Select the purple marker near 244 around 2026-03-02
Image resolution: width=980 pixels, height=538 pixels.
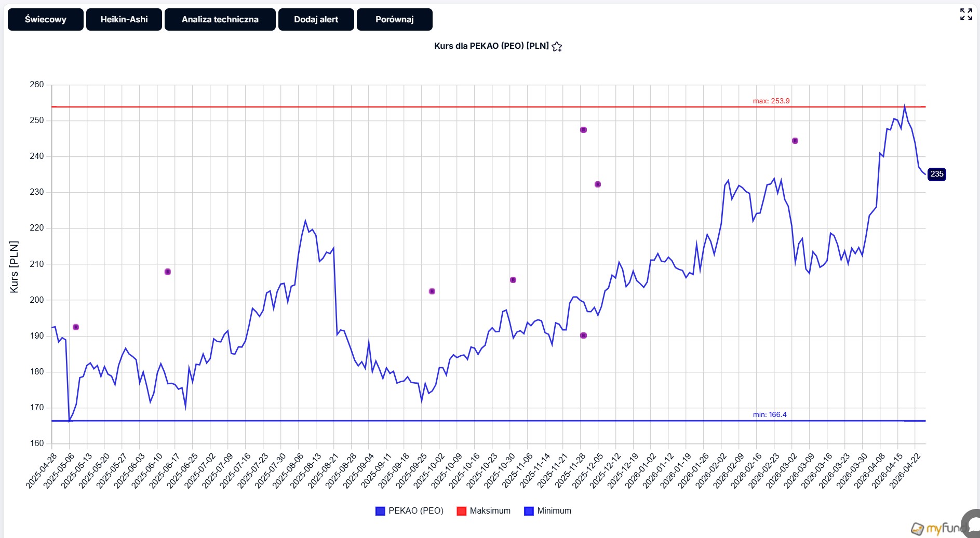click(795, 141)
